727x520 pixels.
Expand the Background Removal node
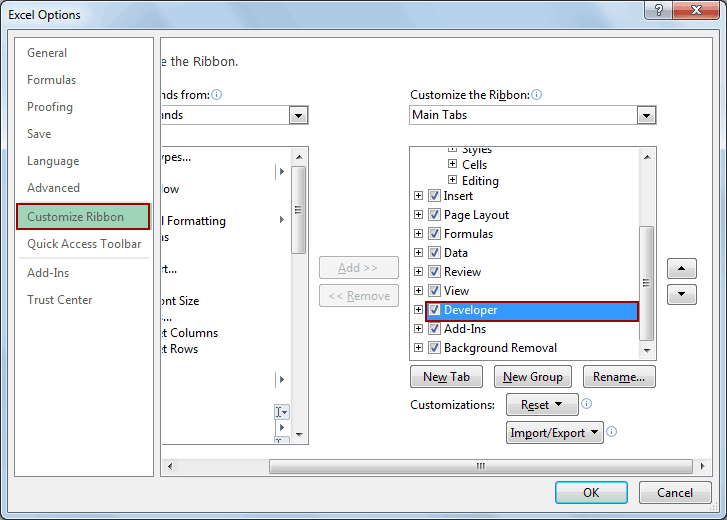click(418, 348)
